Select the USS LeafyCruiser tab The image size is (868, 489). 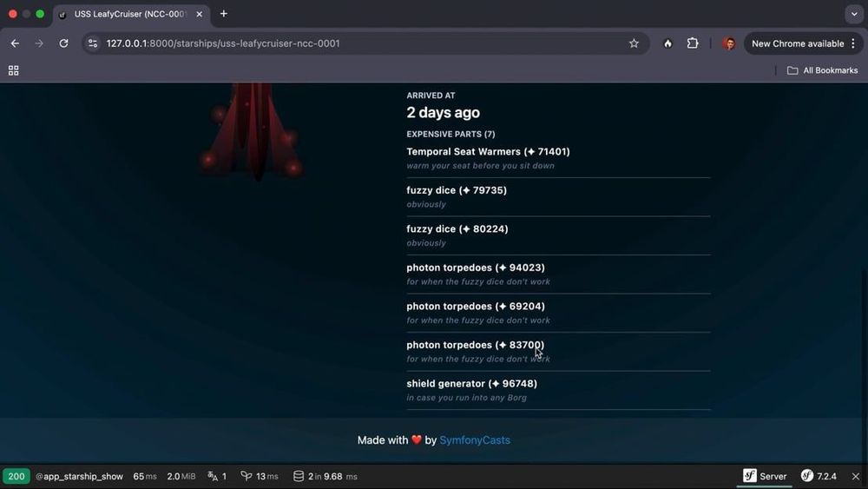point(131,14)
